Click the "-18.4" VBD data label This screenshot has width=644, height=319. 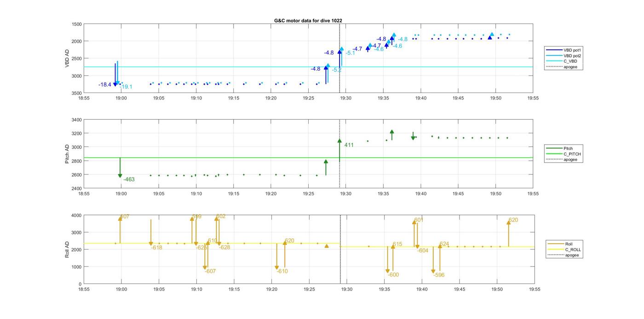pyautogui.click(x=105, y=85)
